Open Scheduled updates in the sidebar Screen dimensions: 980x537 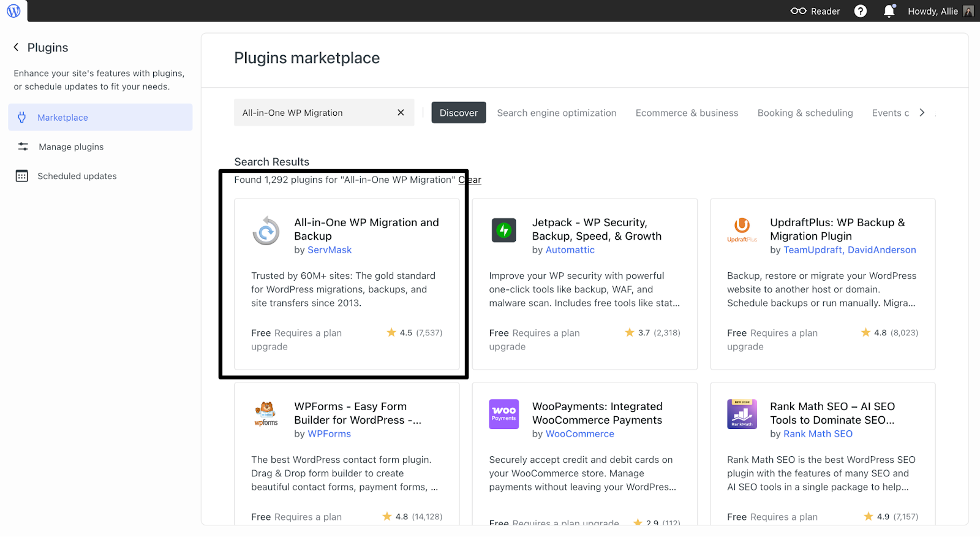coord(100,176)
